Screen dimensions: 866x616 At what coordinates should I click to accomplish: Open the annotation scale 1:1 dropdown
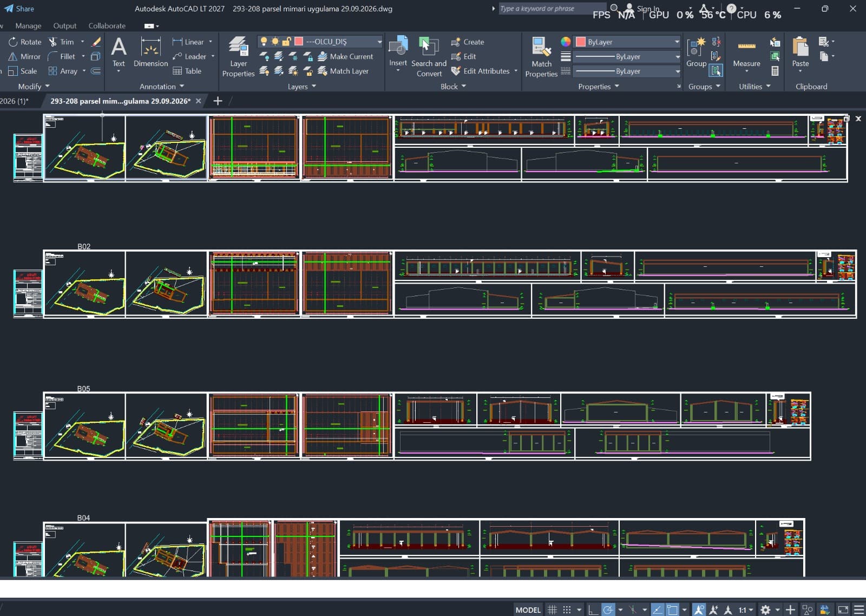click(x=746, y=610)
